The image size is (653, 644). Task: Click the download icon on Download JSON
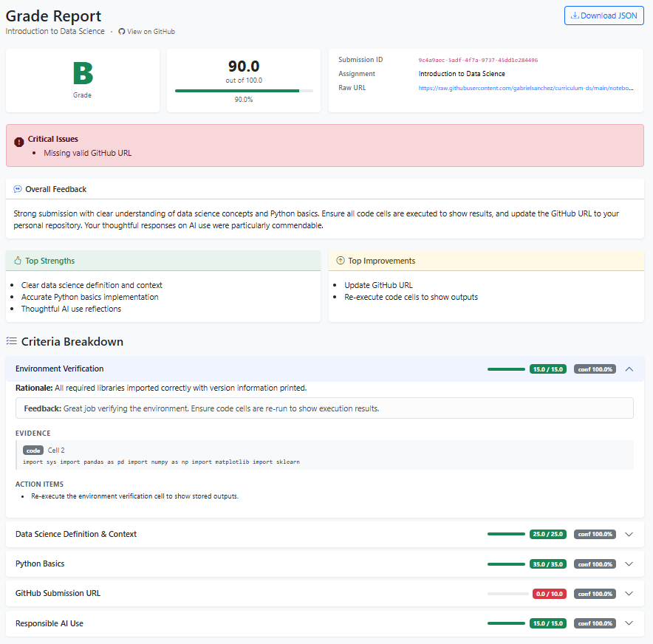pyautogui.click(x=575, y=16)
